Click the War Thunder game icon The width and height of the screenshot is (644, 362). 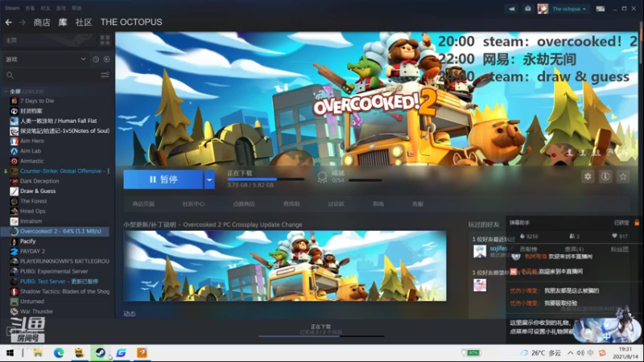pyautogui.click(x=14, y=311)
